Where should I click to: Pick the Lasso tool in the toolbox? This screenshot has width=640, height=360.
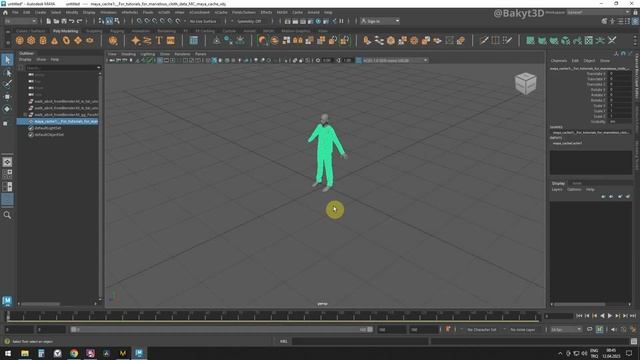pyautogui.click(x=7, y=73)
